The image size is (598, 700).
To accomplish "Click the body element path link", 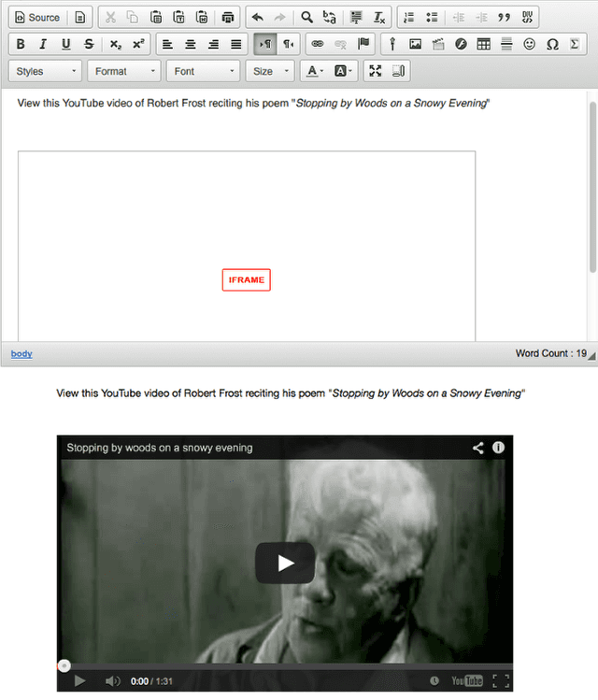I will tap(21, 353).
